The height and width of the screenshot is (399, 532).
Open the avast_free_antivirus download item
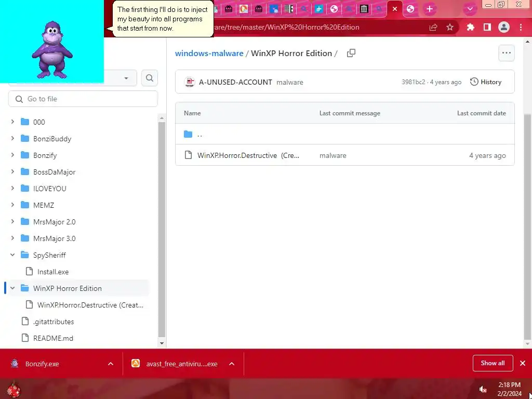182,364
